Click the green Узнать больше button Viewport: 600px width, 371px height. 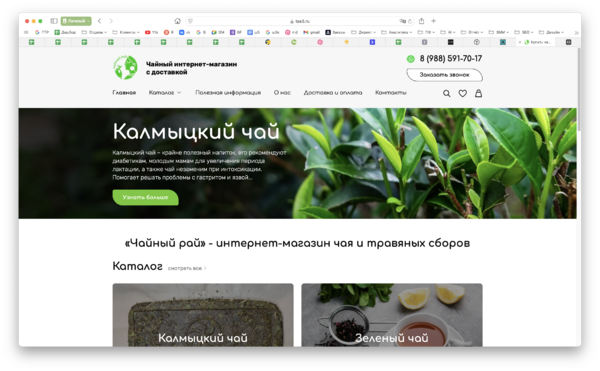tap(145, 197)
